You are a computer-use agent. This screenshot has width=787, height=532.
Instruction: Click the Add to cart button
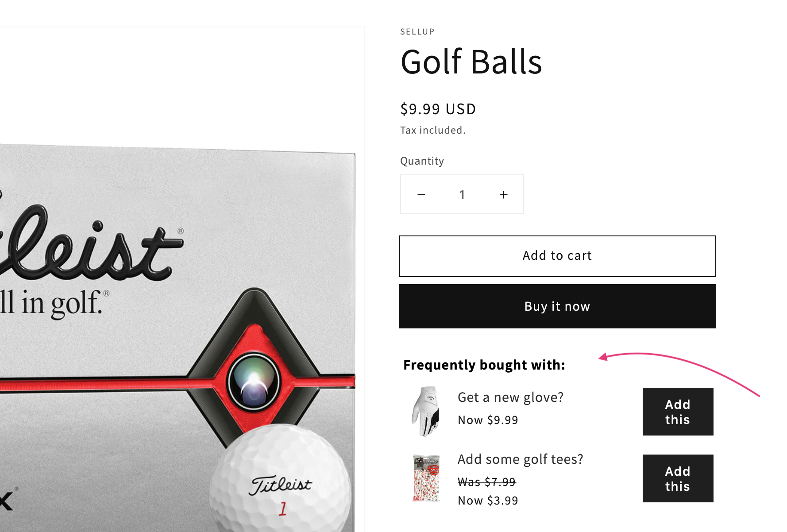tap(557, 256)
